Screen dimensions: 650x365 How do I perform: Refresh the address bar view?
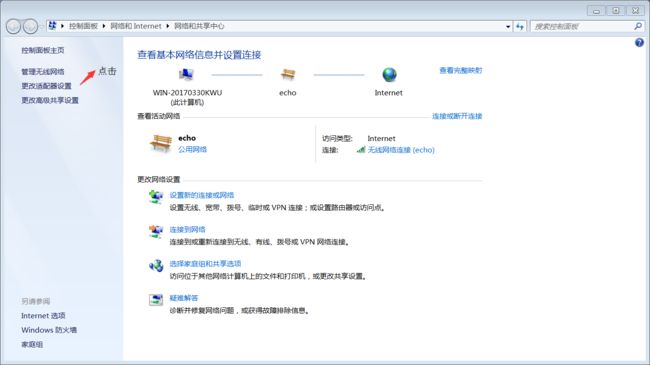(x=520, y=27)
